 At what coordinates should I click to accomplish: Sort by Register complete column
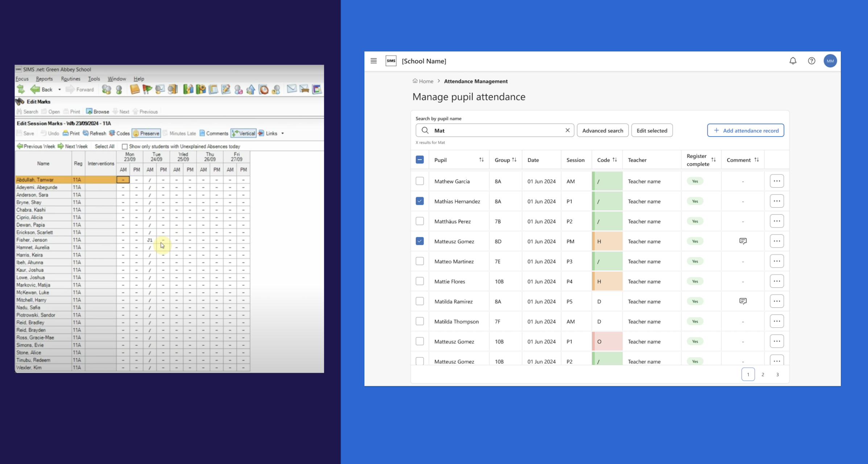click(713, 160)
